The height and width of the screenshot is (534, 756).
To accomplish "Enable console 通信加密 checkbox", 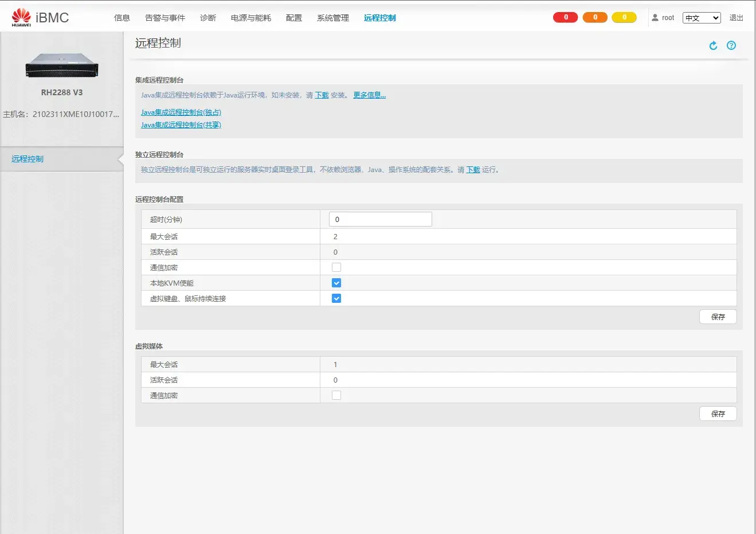I will pos(336,267).
